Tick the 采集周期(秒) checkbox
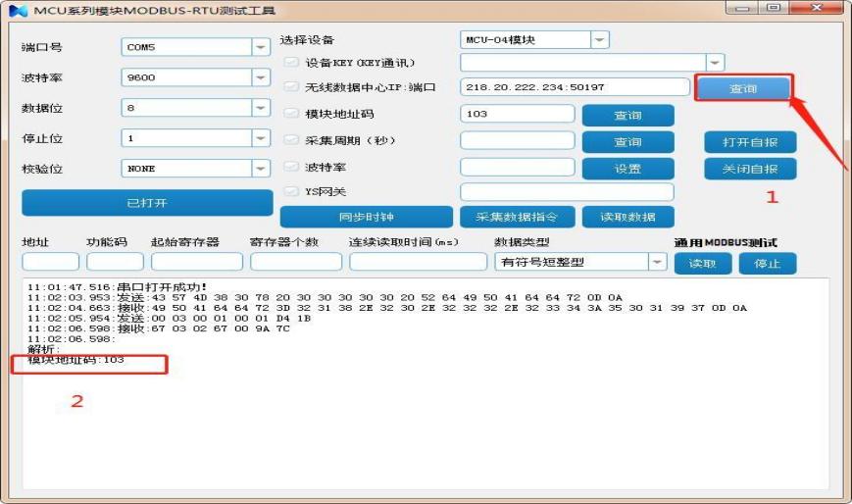 pyautogui.click(x=290, y=140)
